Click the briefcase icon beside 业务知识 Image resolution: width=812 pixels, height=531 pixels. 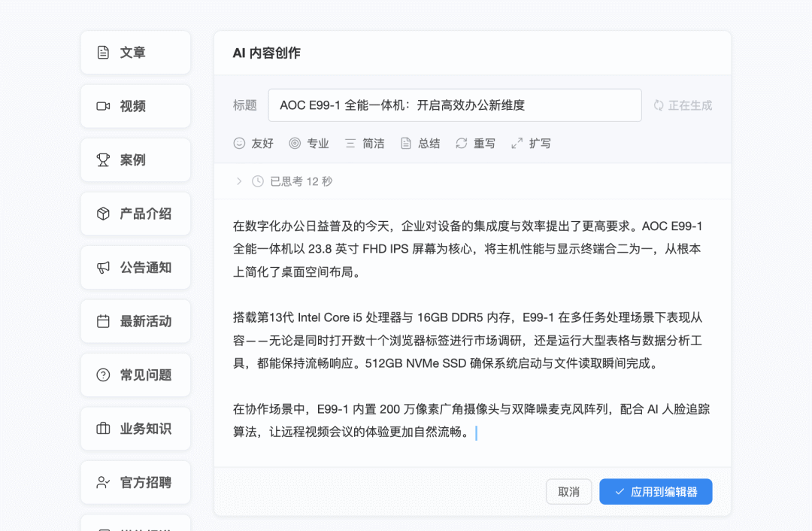pos(103,429)
